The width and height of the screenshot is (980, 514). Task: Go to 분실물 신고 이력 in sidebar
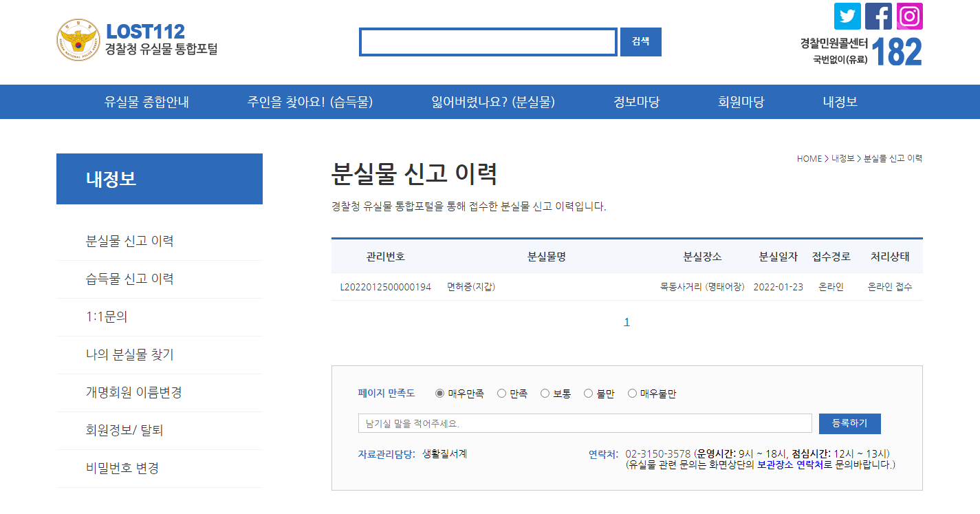point(130,241)
